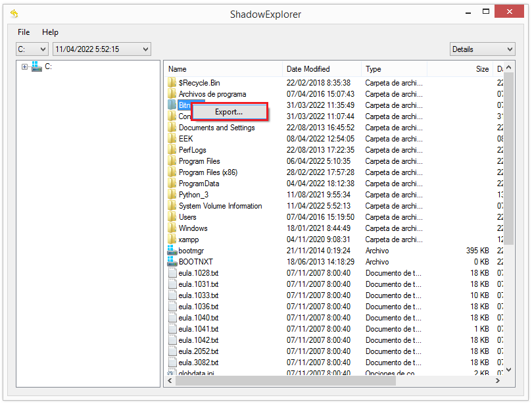Click the BOOTNXT file icon
The width and height of the screenshot is (532, 404).
pyautogui.click(x=172, y=262)
